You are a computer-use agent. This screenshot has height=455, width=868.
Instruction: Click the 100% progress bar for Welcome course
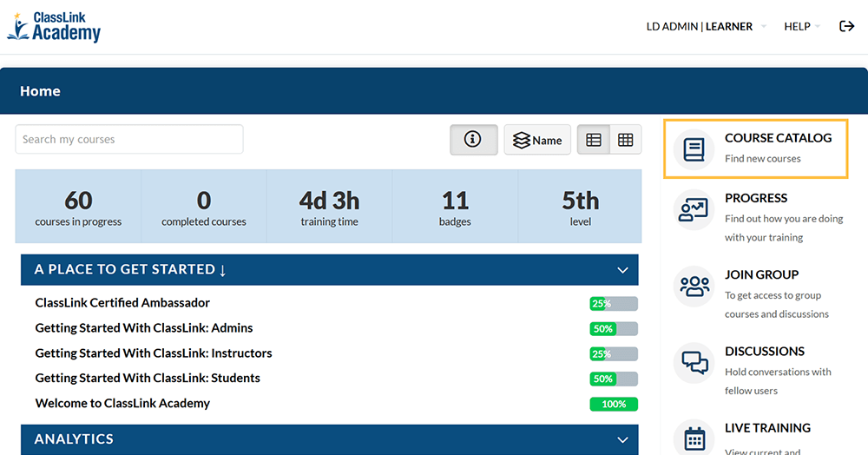[x=614, y=404]
